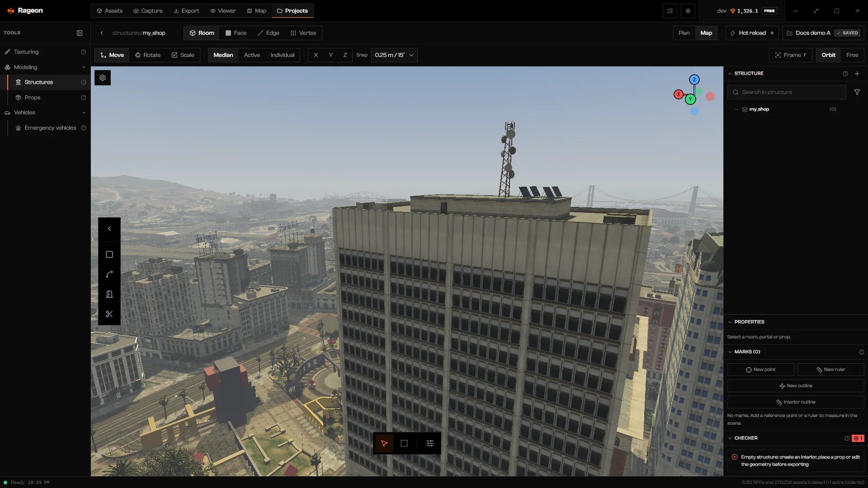Click the blue Z axis gizmo handle
This screenshot has height=488, width=868.
point(694,80)
